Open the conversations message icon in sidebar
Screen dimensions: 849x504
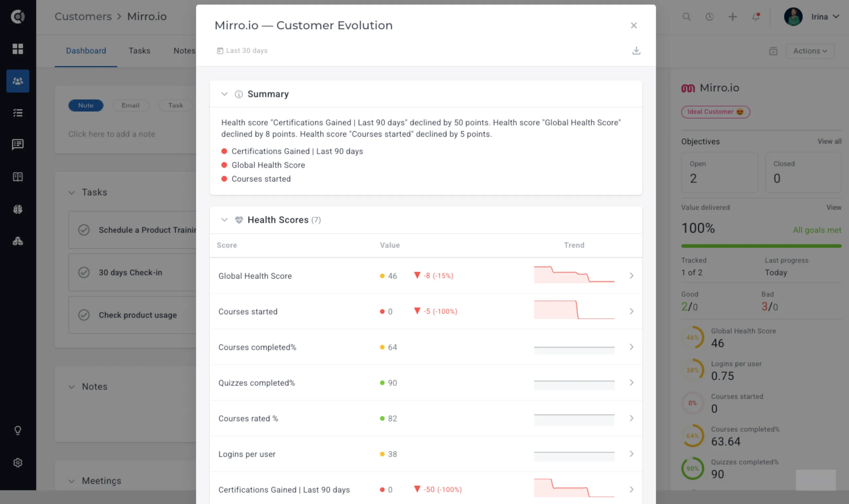18,145
